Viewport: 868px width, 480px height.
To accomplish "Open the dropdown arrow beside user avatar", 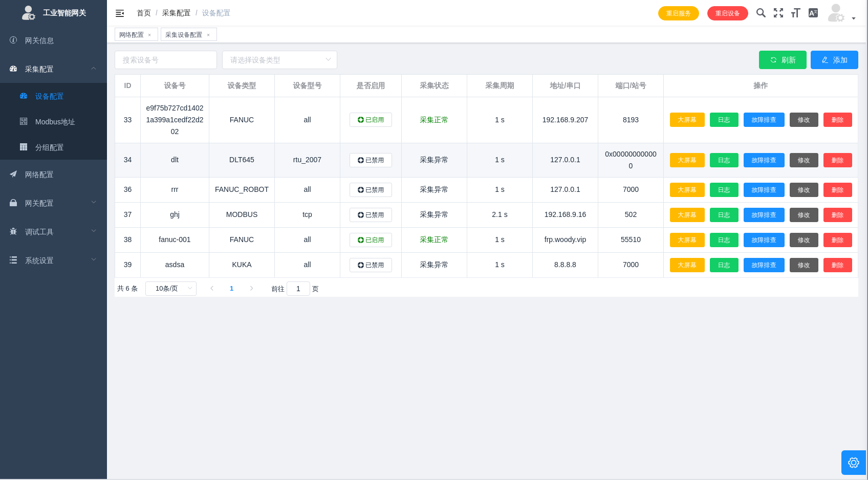I will click(854, 18).
